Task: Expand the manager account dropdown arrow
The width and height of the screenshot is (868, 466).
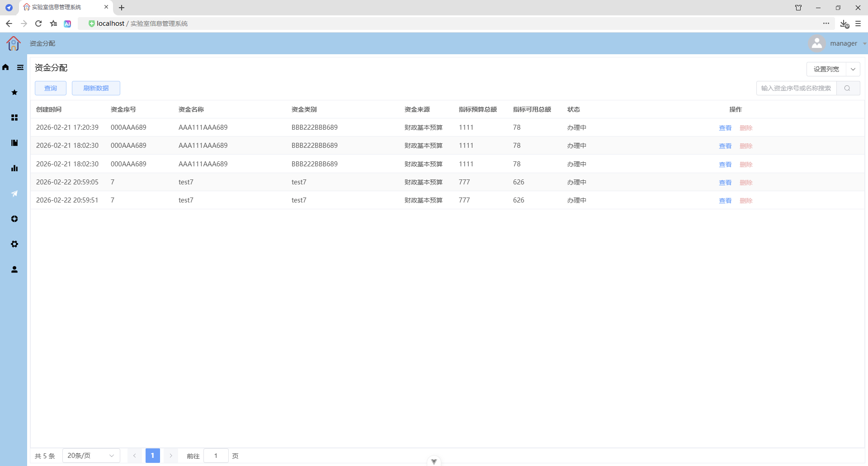Action: click(x=864, y=44)
